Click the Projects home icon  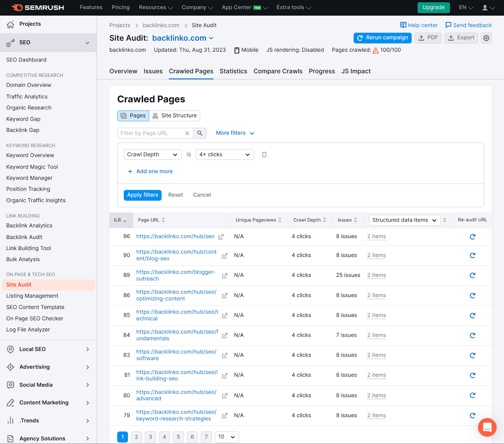tap(10, 24)
